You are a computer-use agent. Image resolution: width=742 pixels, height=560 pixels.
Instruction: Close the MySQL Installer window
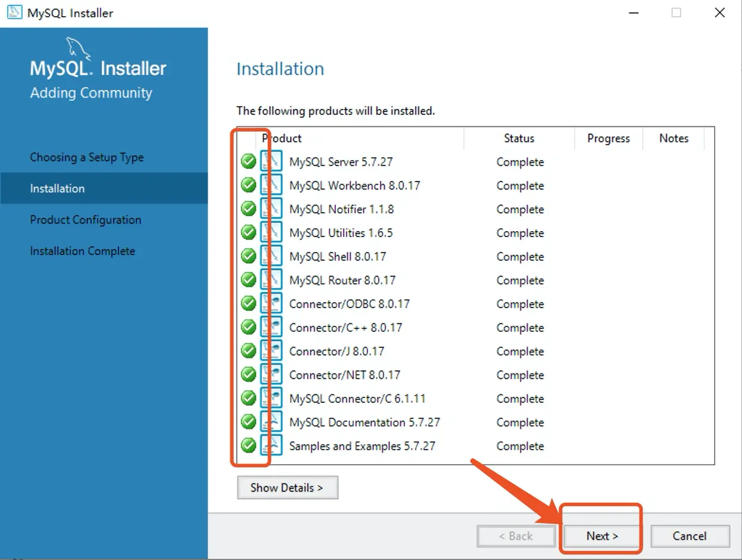coord(719,13)
